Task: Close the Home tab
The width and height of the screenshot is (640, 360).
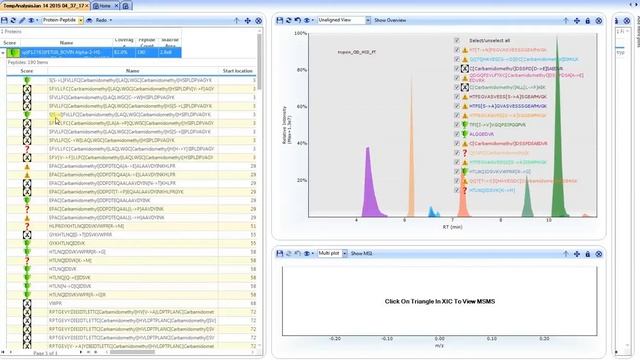Action: 116,6
